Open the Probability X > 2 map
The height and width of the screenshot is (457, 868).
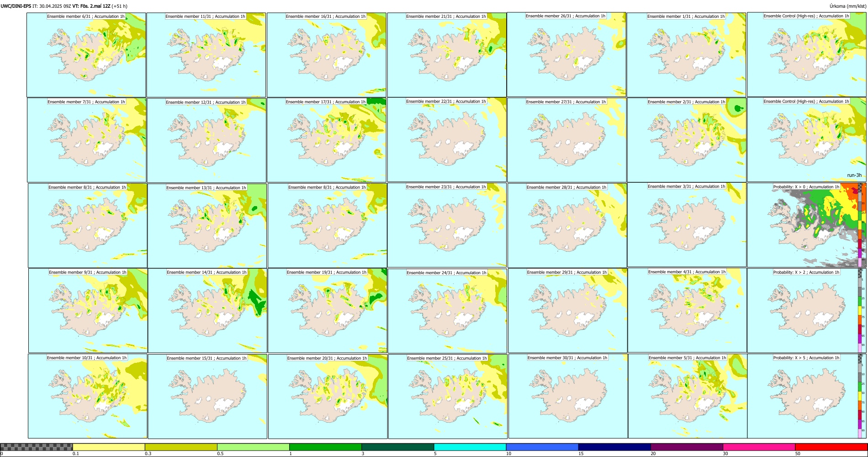click(806, 311)
